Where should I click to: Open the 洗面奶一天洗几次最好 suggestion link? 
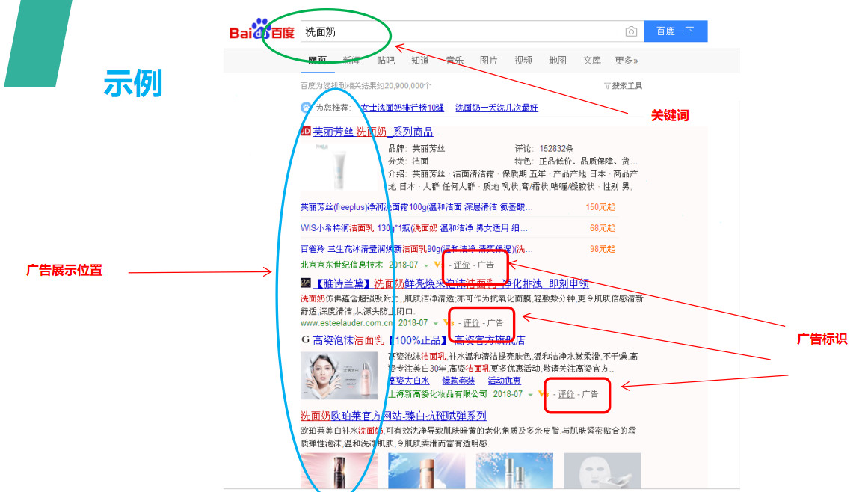(x=496, y=107)
